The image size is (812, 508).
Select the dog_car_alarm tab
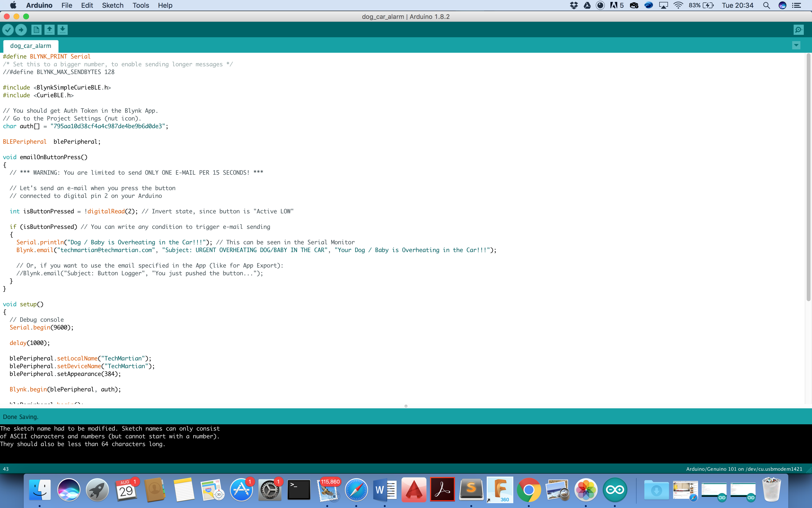click(30, 46)
